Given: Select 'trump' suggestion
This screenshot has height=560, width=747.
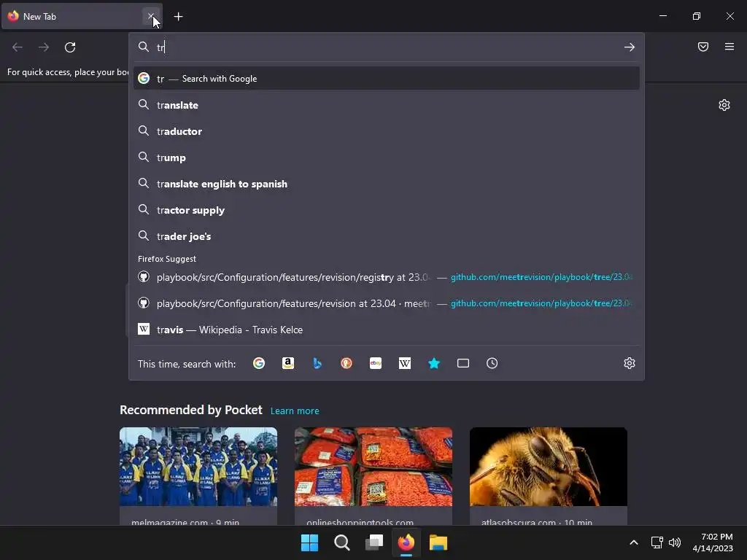Looking at the screenshot, I should pos(387,157).
